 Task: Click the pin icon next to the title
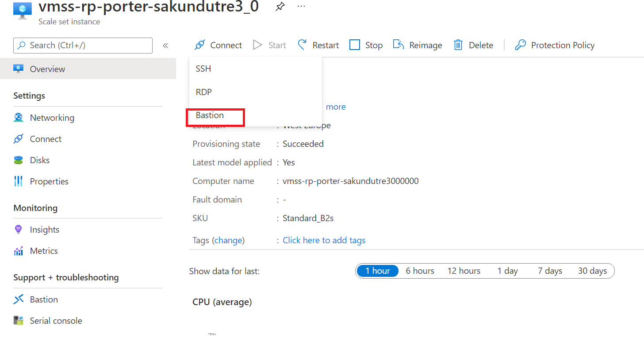point(280,7)
